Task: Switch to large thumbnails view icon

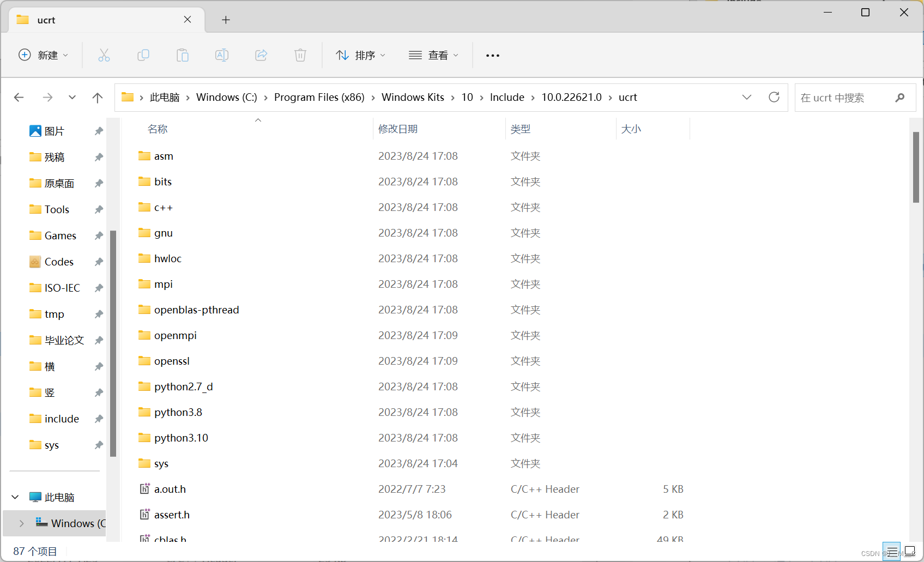Action: pyautogui.click(x=910, y=551)
